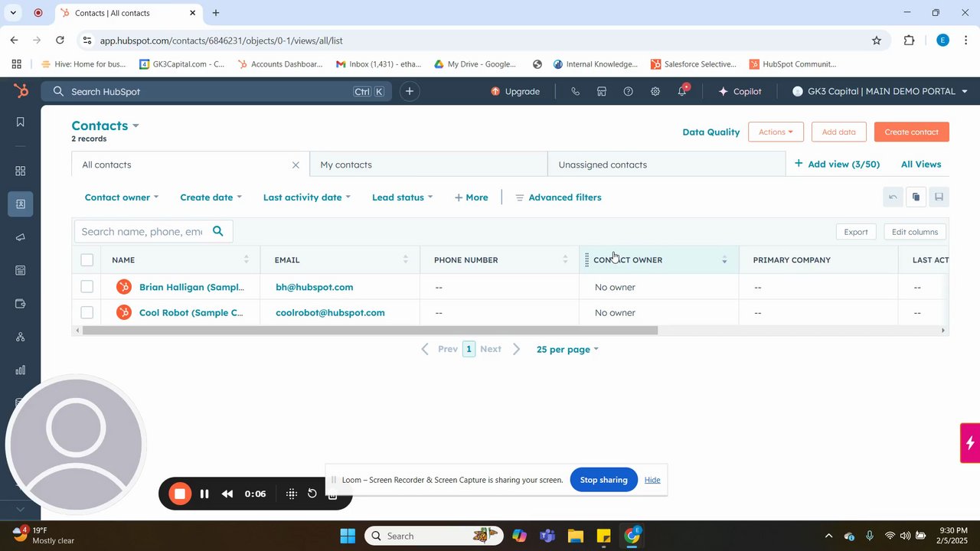Open the CRM contacts icon in sidebar
Image resolution: width=980 pixels, height=551 pixels.
(x=21, y=204)
